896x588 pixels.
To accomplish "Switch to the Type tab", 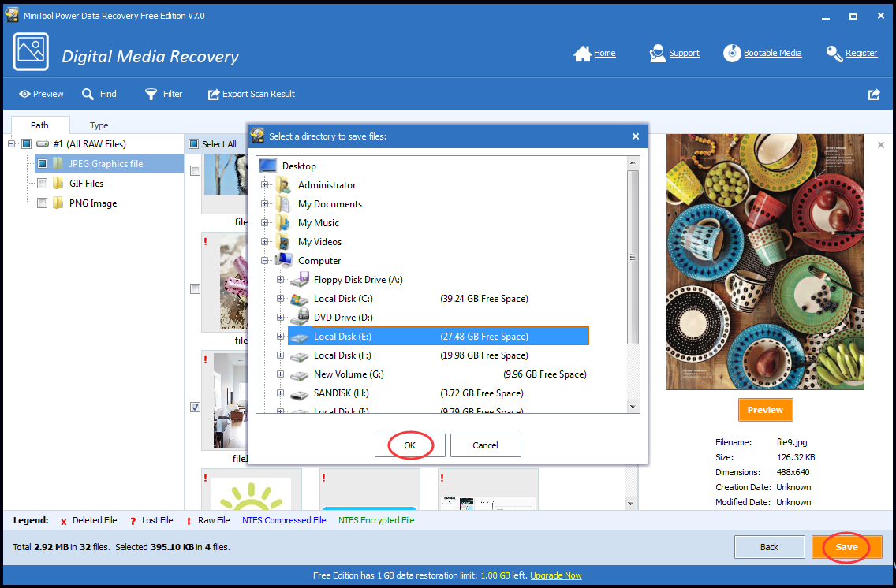I will point(99,125).
